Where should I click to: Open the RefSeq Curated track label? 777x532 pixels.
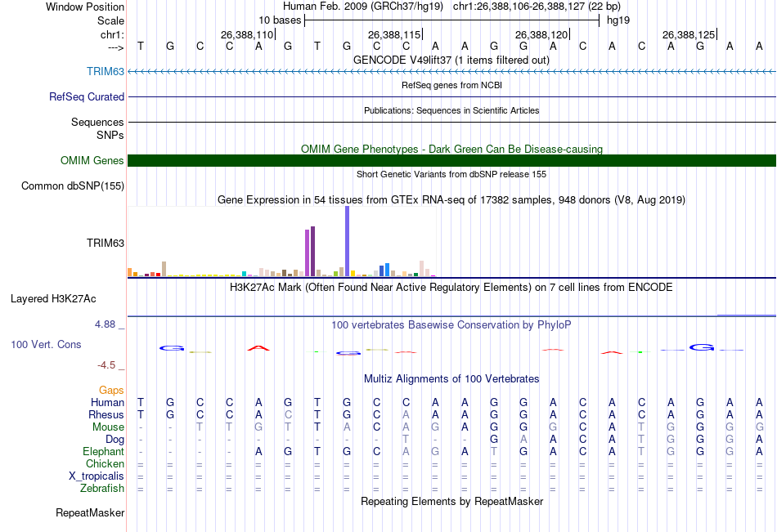pos(87,96)
